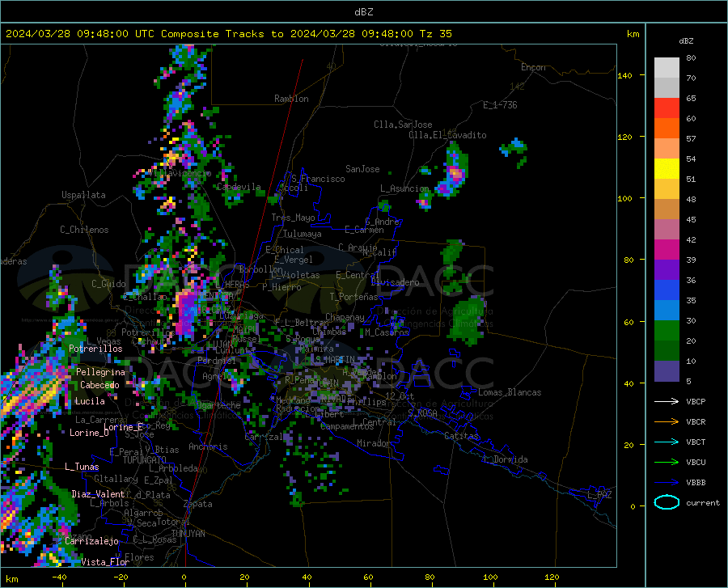This screenshot has width=728, height=588.
Task: Click the dBZ title at top
Action: tap(363, 12)
